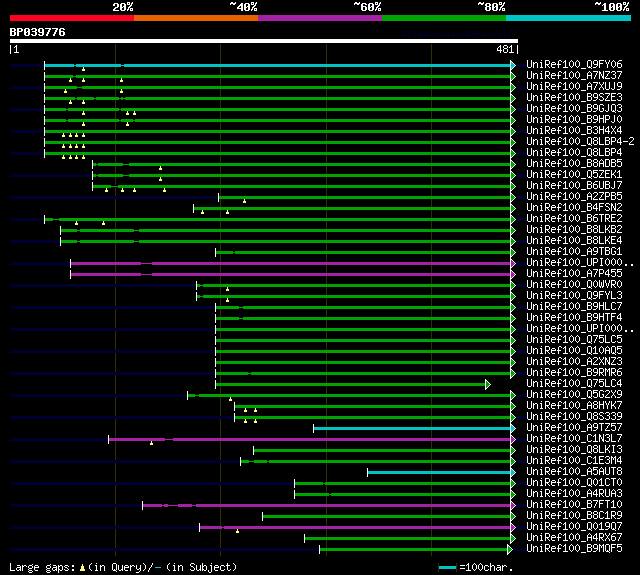
Task: Select the UniRef100_A7P455 label
Action: click(574, 274)
